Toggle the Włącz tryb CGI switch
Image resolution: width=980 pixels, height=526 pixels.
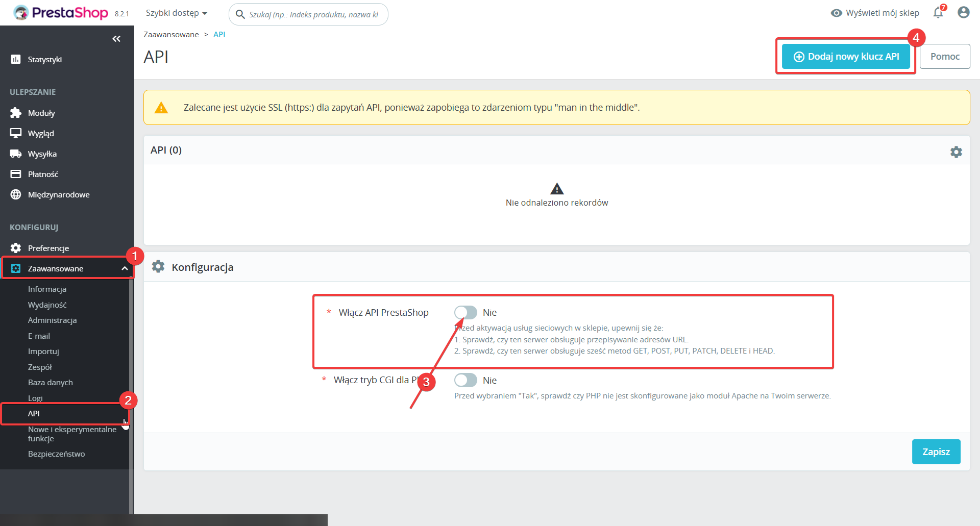465,380
